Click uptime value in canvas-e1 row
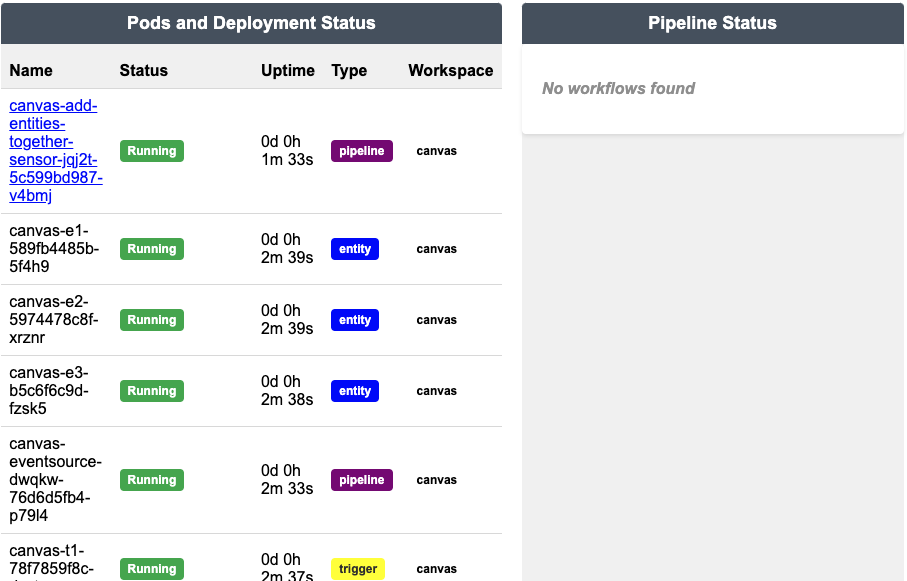The image size is (907, 581). 287,249
